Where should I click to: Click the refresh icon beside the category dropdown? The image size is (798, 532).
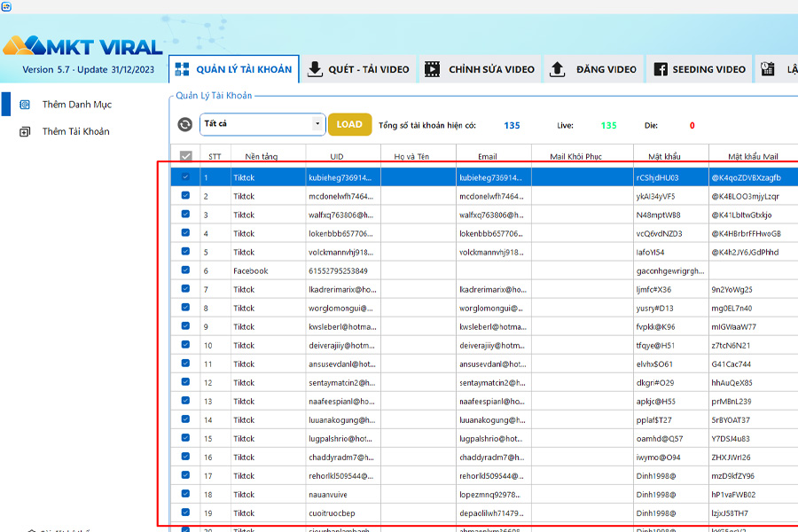(184, 124)
